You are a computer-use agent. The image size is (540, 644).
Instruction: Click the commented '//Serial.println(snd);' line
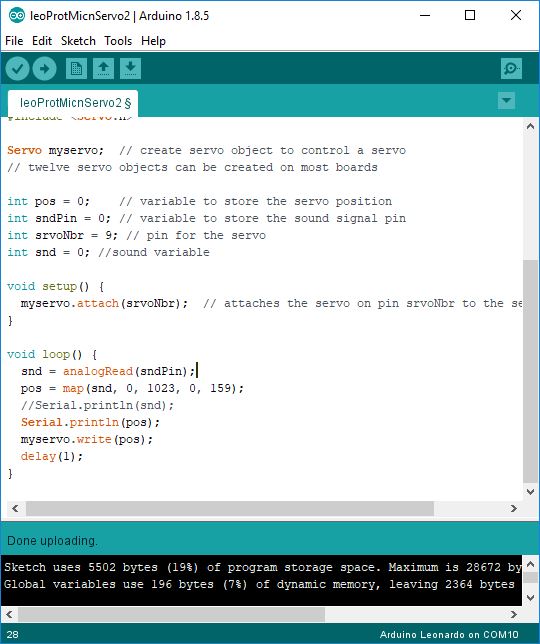click(x=98, y=405)
